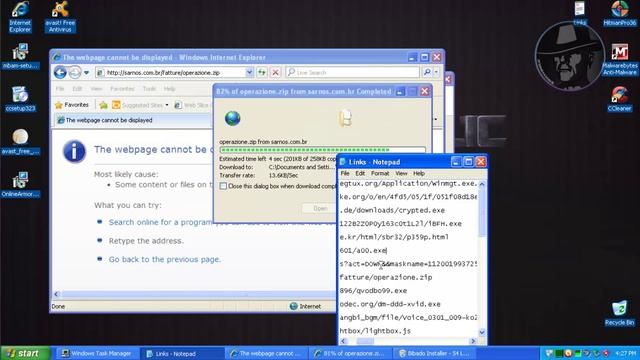
Task: Click Live Search magnifier button
Action: tap(427, 72)
